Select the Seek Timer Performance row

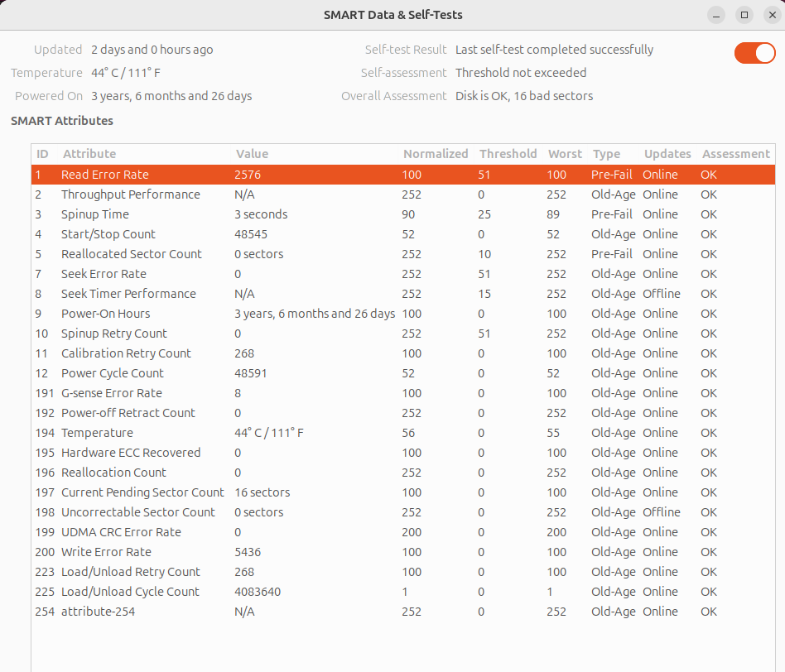403,294
